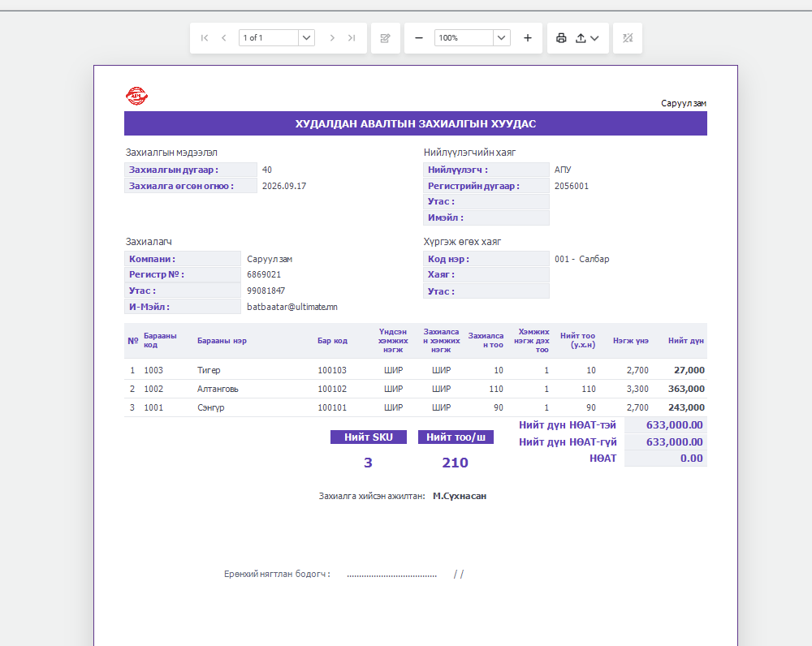The width and height of the screenshot is (812, 646).
Task: Go to the first page
Action: click(205, 38)
